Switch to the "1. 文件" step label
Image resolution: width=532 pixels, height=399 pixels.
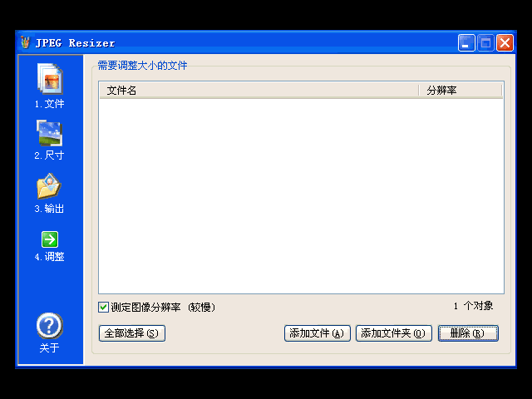coord(49,104)
